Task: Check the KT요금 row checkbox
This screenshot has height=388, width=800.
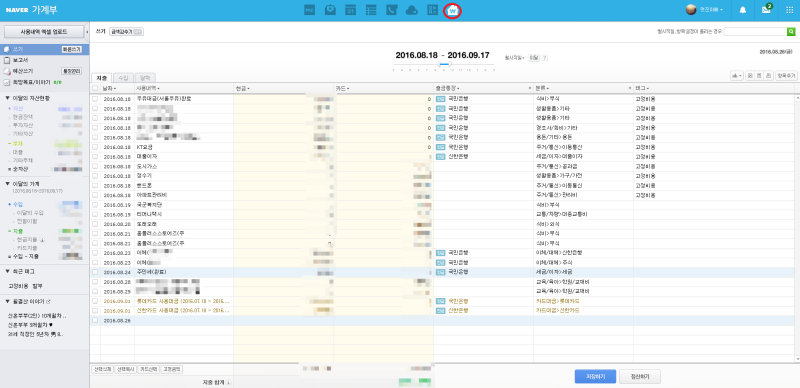Action: [95, 147]
